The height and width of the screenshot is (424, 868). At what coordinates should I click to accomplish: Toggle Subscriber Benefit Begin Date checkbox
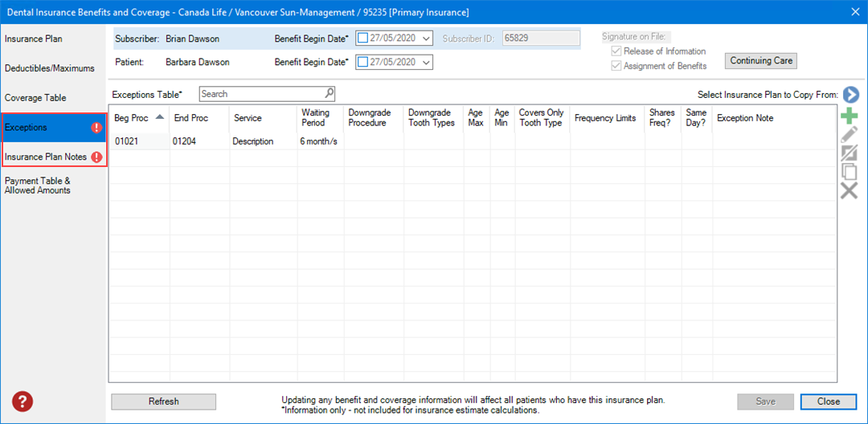362,38
